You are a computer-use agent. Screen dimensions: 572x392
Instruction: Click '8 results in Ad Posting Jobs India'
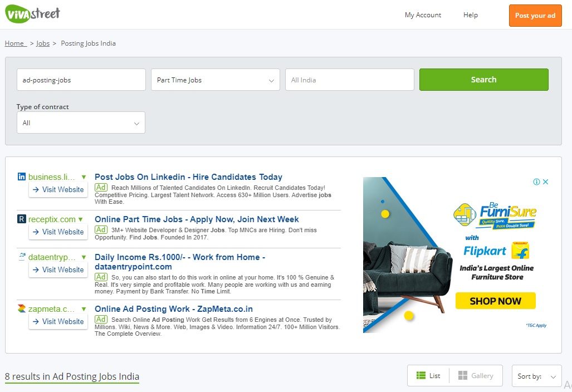point(72,376)
